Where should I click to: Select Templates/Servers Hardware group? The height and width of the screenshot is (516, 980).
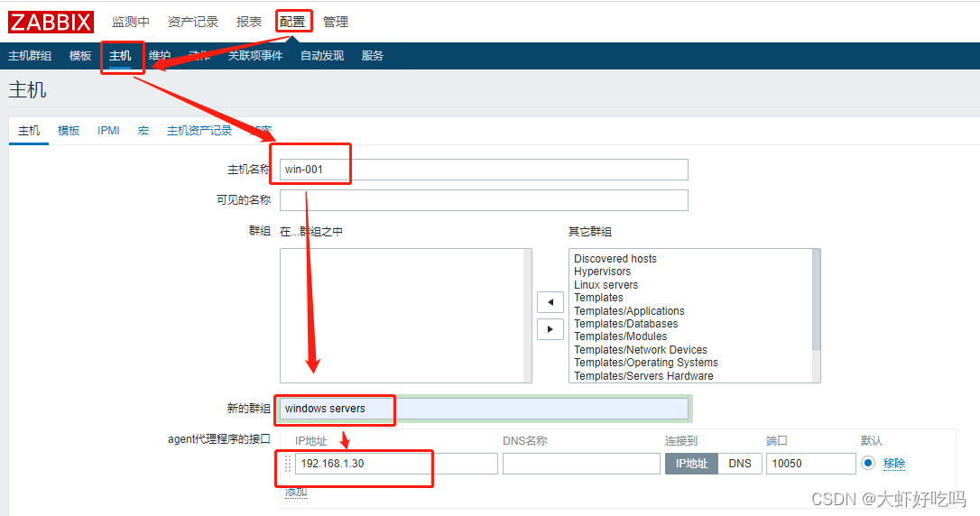(x=643, y=376)
